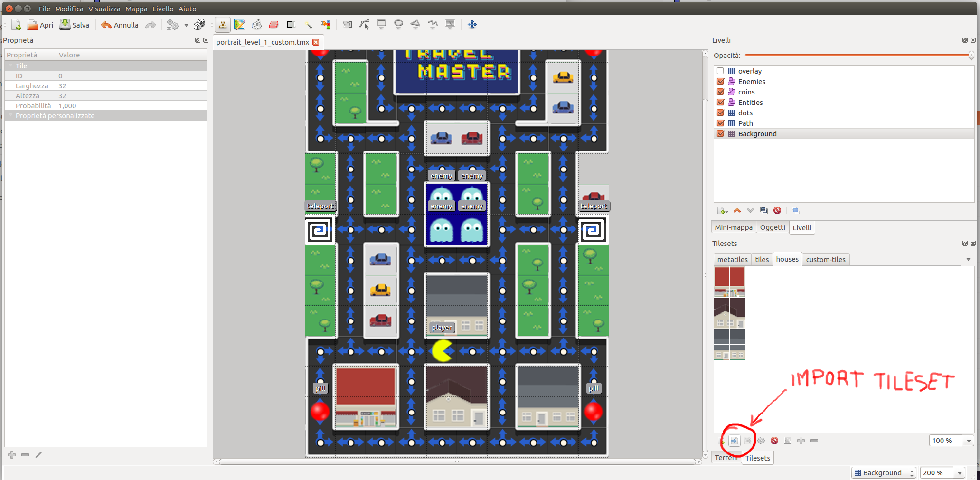Hide the dots layer
Screen dimensions: 980x480
click(x=720, y=113)
